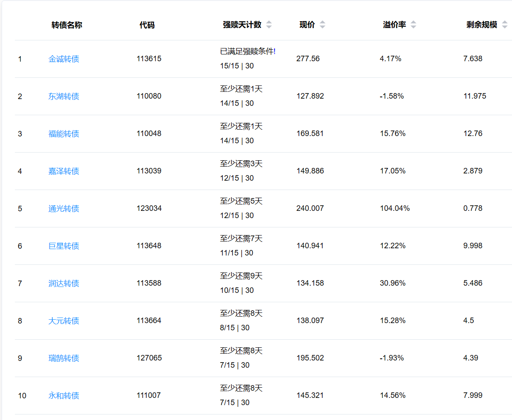
Task: Click the 瑞鹄转债 bond name
Action: (64, 358)
